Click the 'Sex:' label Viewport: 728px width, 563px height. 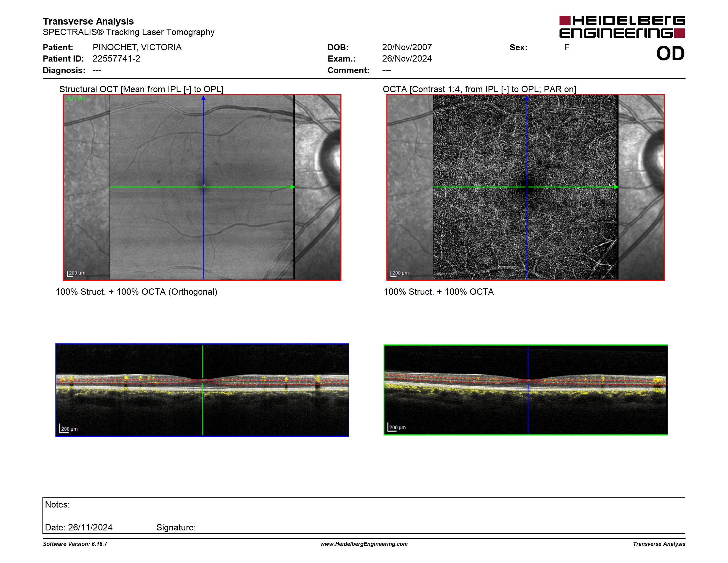518,47
